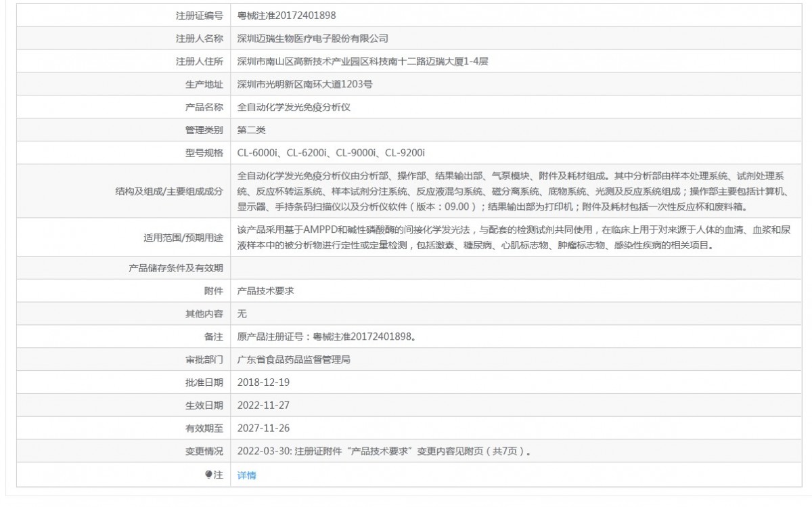The image size is (812, 507).
Task: Open the 详情 link
Action: [247, 475]
